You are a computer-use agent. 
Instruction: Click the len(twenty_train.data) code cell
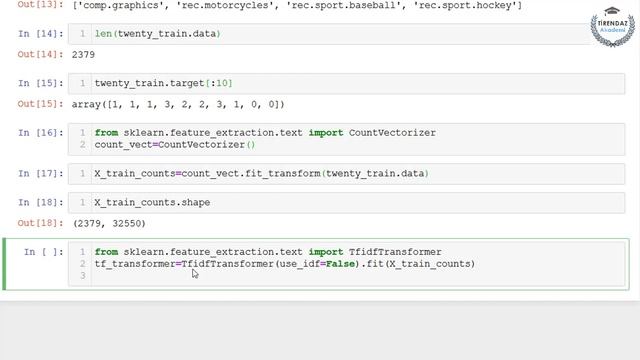coord(346,34)
